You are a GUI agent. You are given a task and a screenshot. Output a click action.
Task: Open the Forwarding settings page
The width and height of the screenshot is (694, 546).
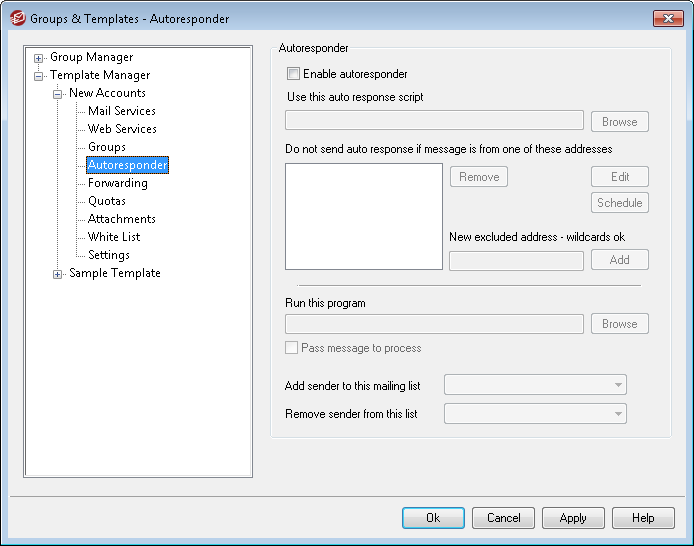(117, 183)
